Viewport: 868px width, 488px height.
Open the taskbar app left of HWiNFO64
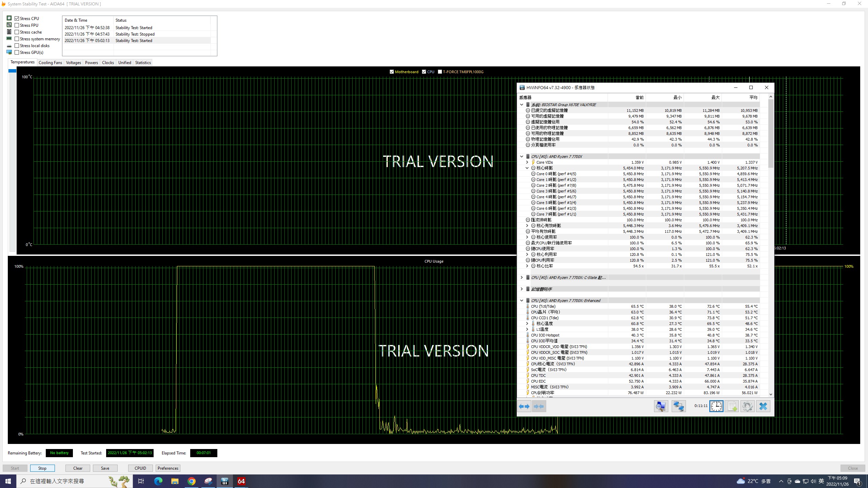(208, 481)
